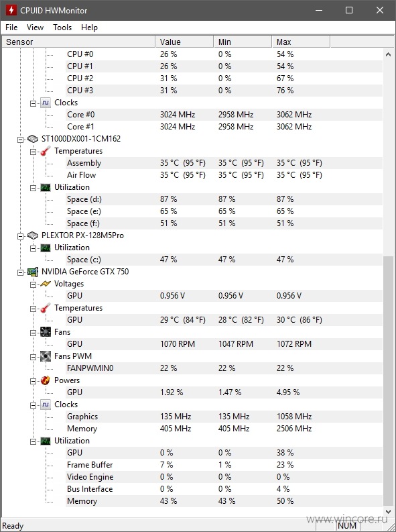396x532 pixels.
Task: Click the CPU Clocks waveform icon
Action: point(46,103)
